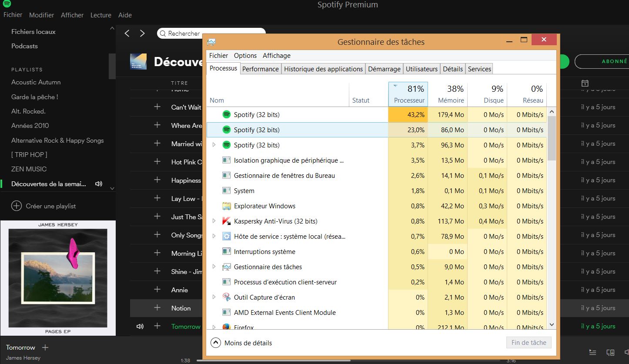Click the Spotify logo icon at top-left

point(7,4)
